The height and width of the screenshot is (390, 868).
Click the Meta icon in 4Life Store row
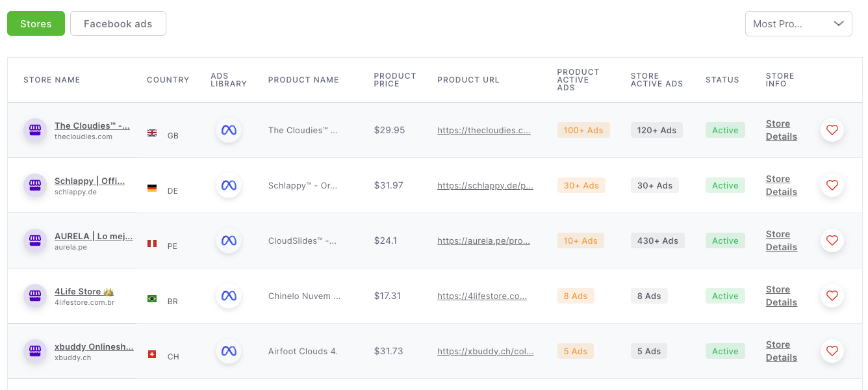click(x=229, y=296)
